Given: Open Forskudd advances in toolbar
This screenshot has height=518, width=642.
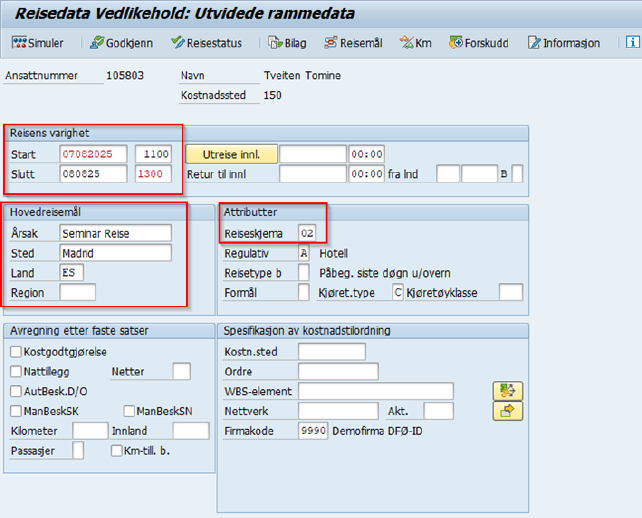Looking at the screenshot, I should (478, 43).
